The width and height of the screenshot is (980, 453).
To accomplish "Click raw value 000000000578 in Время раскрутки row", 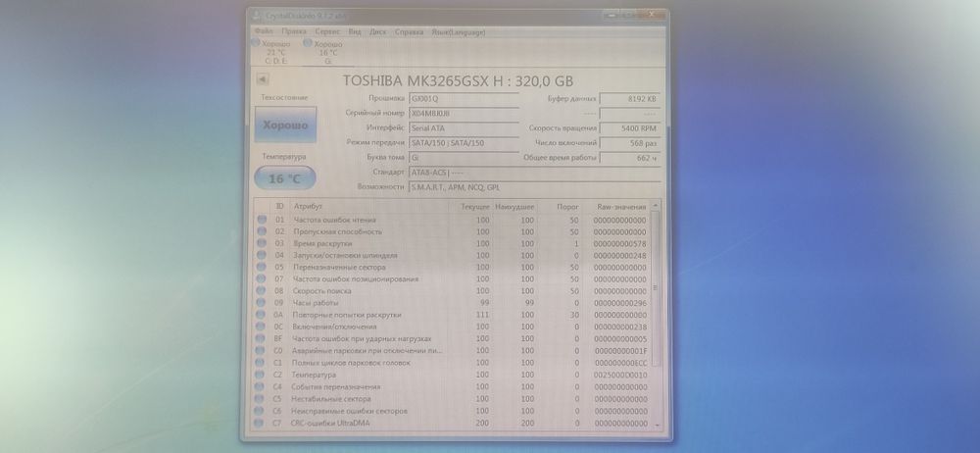I will pyautogui.click(x=619, y=243).
